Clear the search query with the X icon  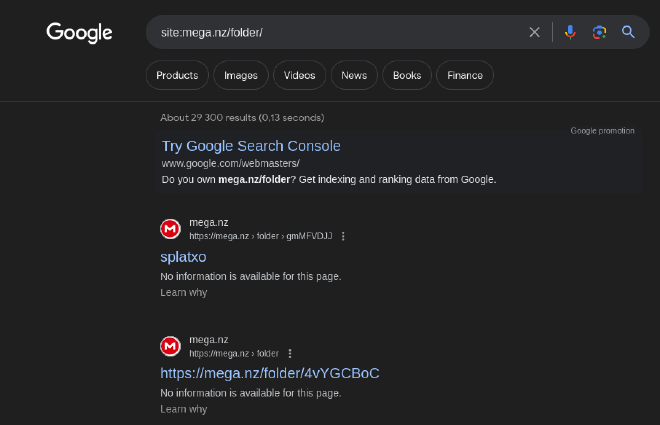(534, 32)
